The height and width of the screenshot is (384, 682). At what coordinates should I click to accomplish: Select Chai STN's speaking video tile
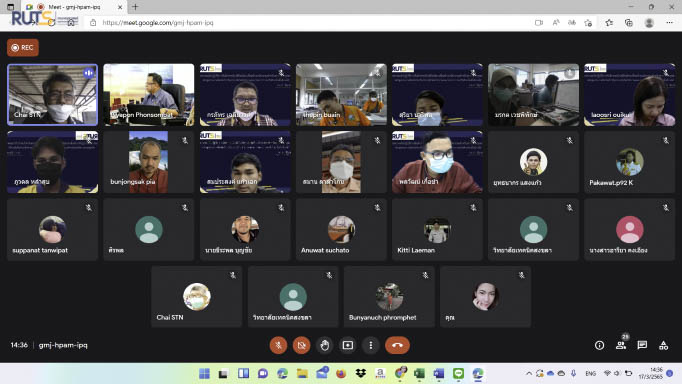(x=53, y=95)
